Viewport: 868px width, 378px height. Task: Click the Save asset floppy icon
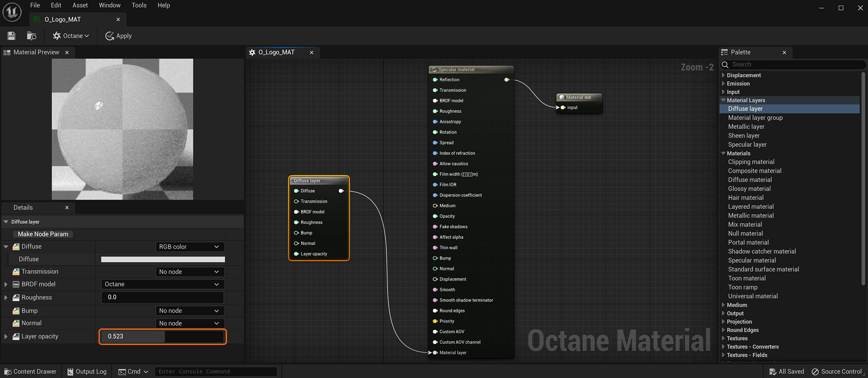tap(12, 36)
